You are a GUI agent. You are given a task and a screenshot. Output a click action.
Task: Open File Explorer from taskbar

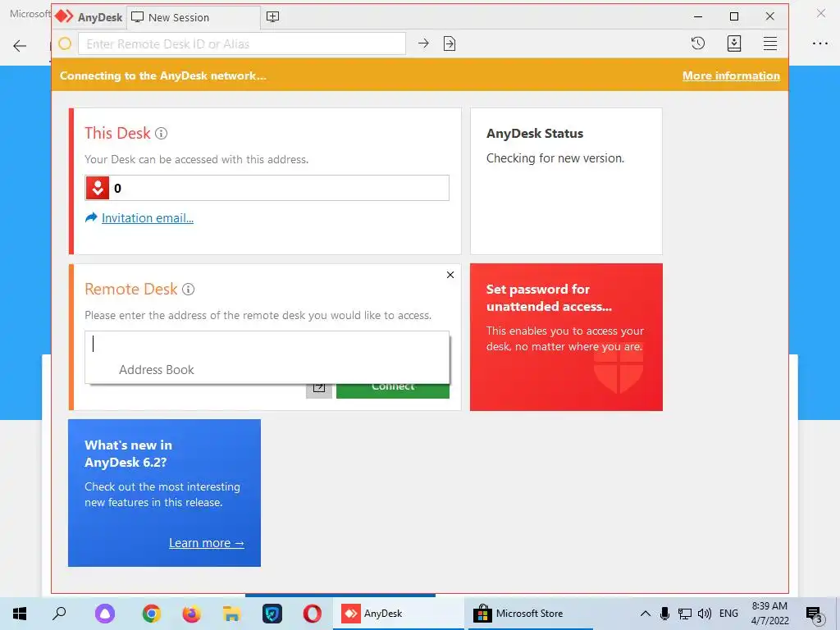(x=231, y=614)
